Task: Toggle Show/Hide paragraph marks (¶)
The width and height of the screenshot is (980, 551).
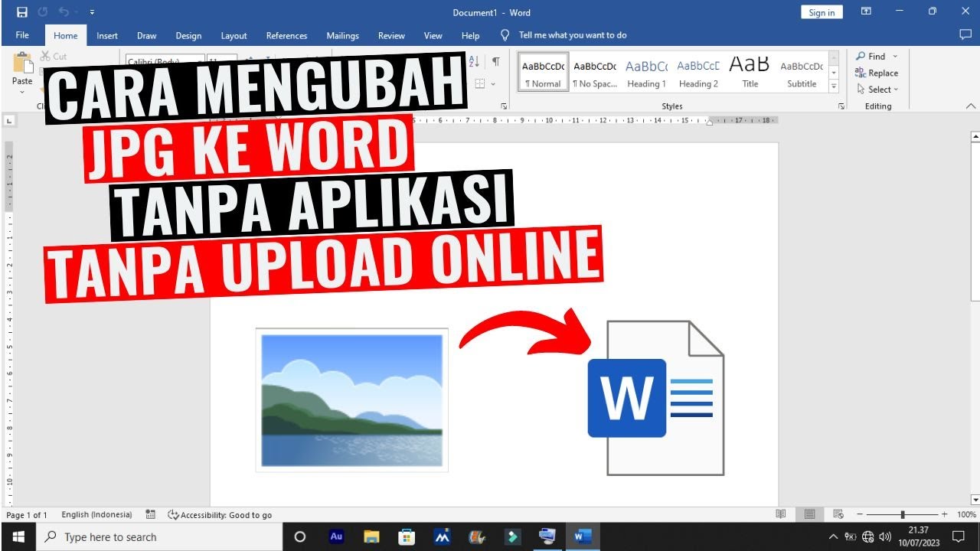Action: (496, 61)
